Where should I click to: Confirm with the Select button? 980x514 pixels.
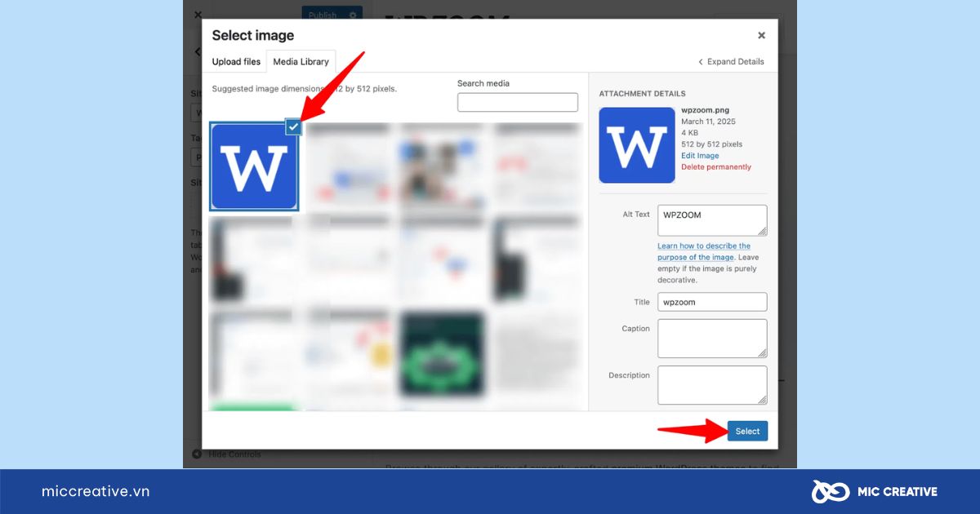747,432
